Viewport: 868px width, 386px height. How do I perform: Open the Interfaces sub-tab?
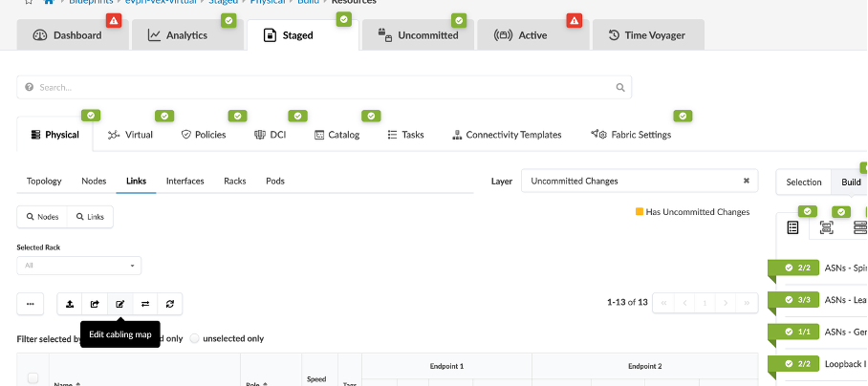point(184,181)
